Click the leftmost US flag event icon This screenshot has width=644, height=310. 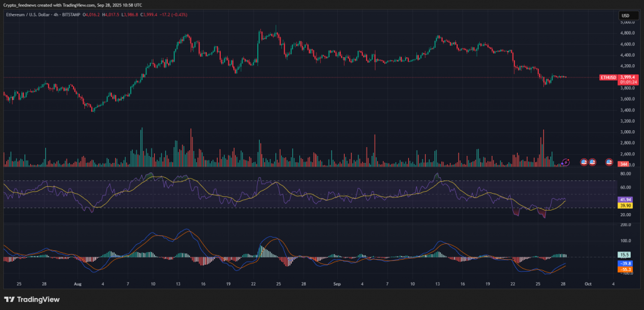tap(583, 162)
